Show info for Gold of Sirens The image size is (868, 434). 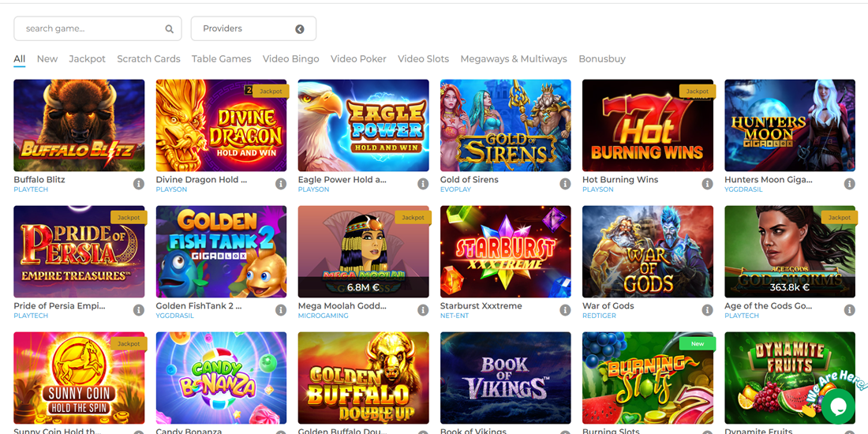click(x=565, y=184)
